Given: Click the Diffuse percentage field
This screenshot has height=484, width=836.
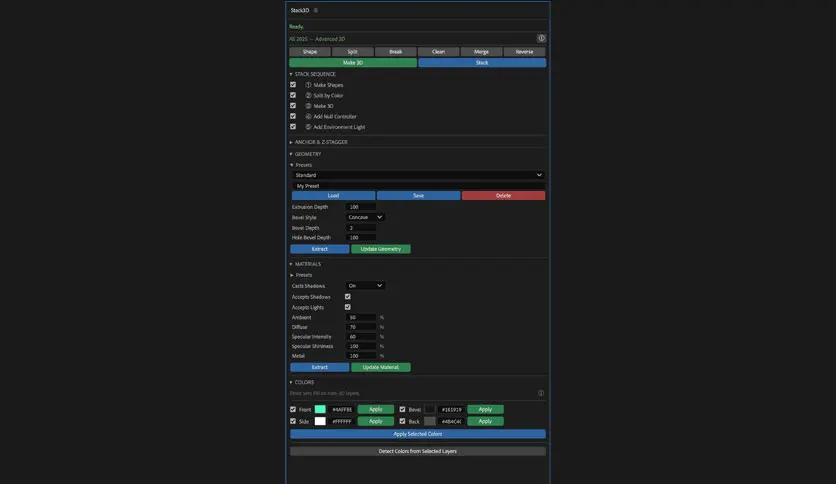Looking at the screenshot, I should pos(361,327).
